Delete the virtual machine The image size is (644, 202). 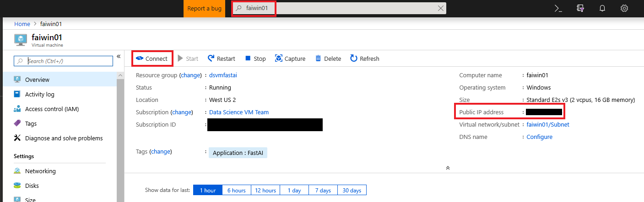[x=328, y=58]
